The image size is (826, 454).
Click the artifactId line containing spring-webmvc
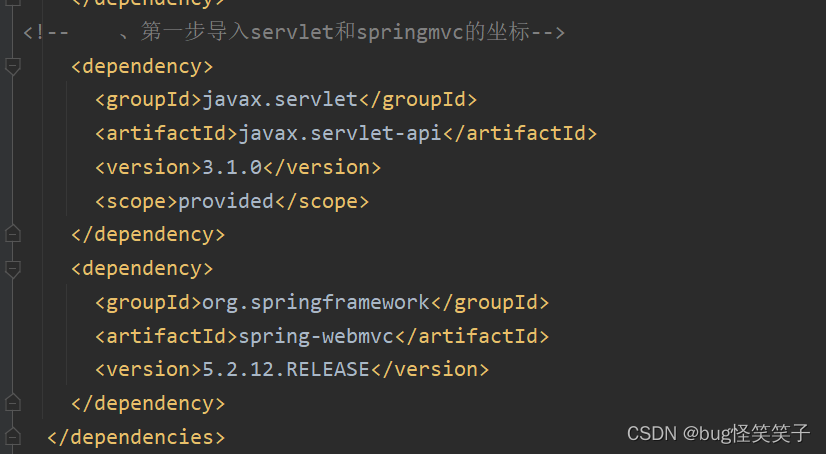click(322, 336)
